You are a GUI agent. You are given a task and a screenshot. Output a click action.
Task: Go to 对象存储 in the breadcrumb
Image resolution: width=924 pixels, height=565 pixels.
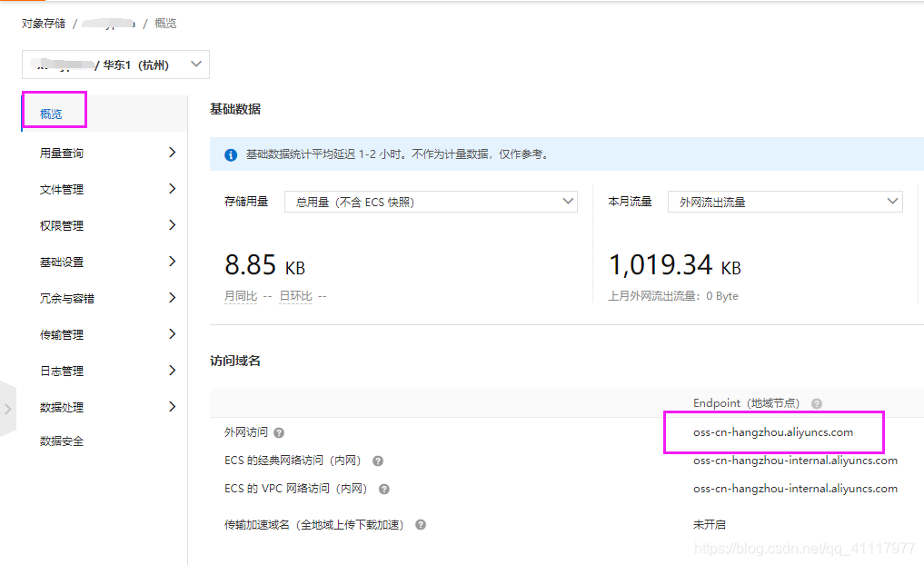[44, 24]
